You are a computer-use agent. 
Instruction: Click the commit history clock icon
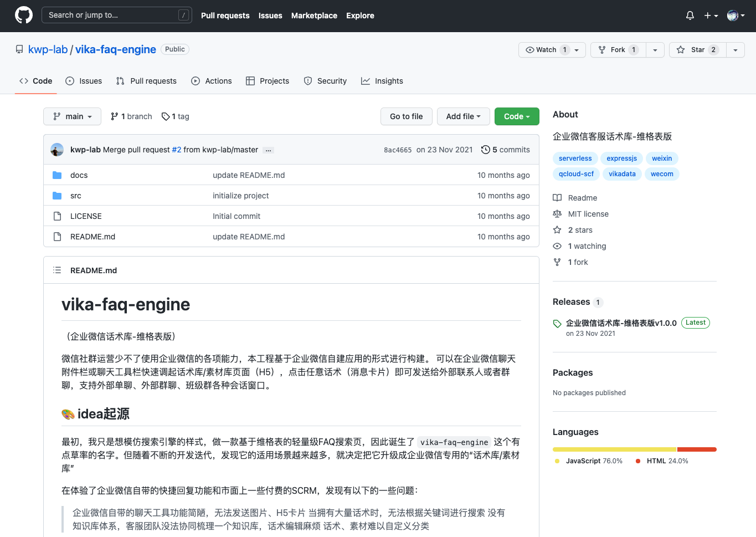(485, 150)
